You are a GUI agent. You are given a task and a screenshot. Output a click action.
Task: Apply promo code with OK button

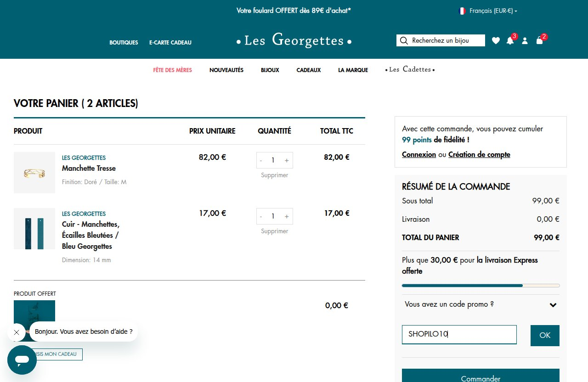click(545, 335)
